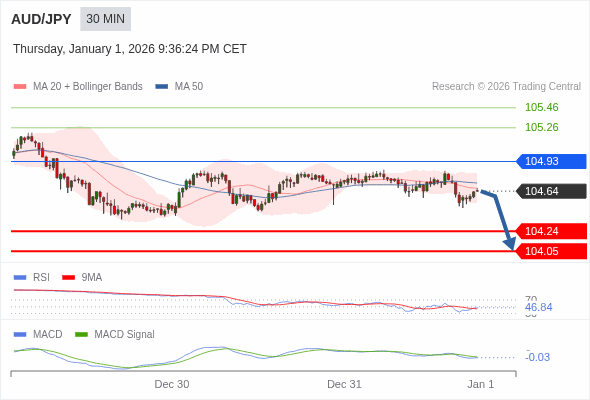Click the red 104.05 support price tag

click(551, 251)
